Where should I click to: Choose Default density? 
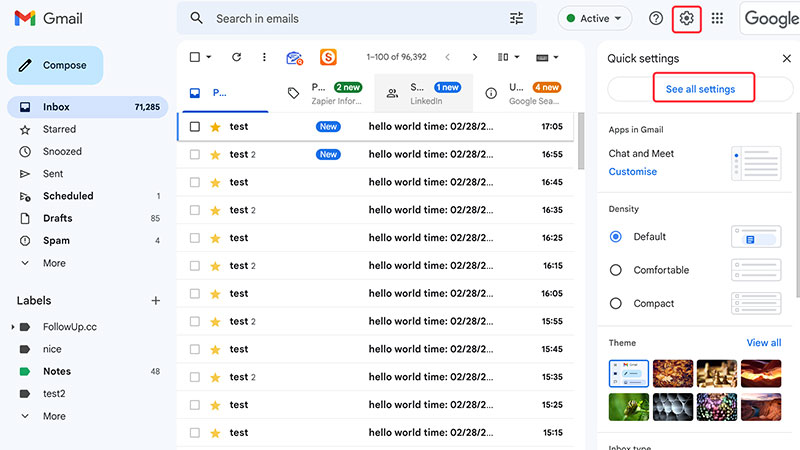point(616,237)
